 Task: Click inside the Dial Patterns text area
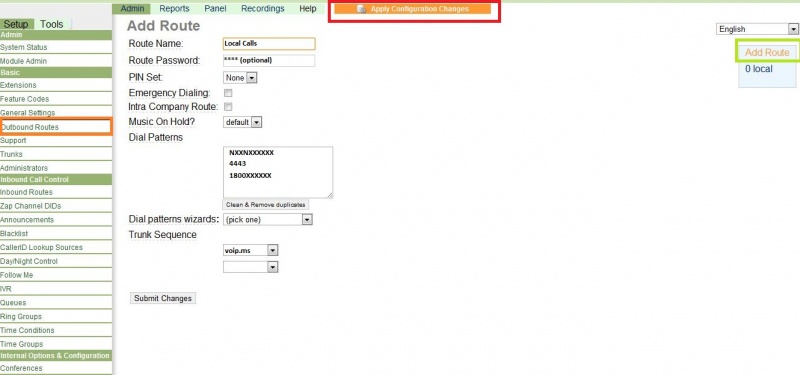point(278,172)
